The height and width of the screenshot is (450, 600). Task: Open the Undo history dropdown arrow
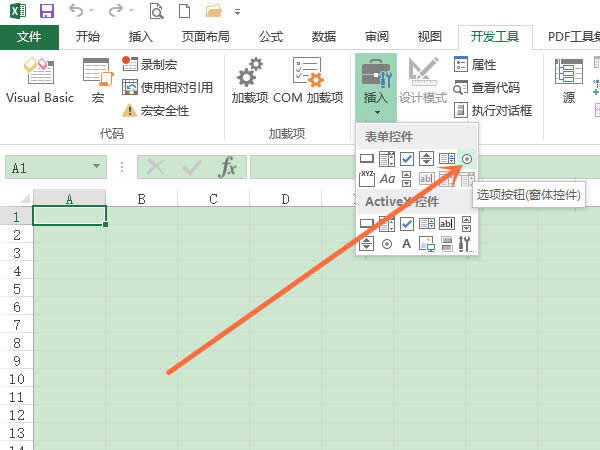click(91, 11)
